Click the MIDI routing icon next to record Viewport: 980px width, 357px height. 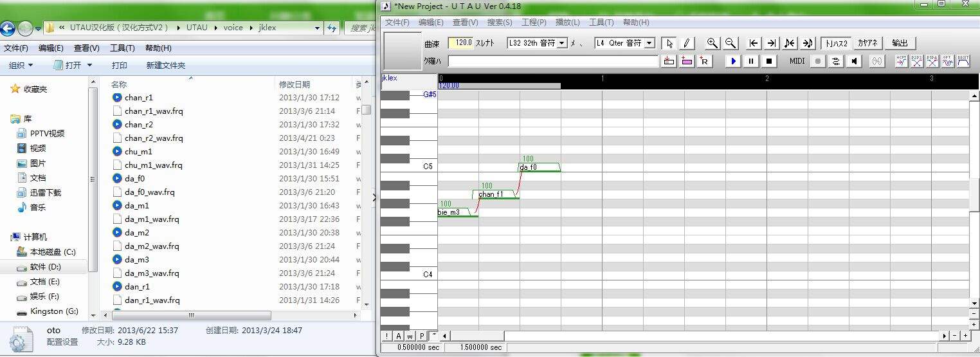[x=836, y=61]
